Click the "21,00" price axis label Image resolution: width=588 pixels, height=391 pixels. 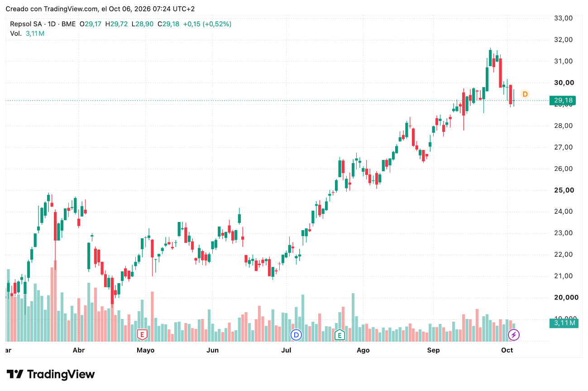564,276
